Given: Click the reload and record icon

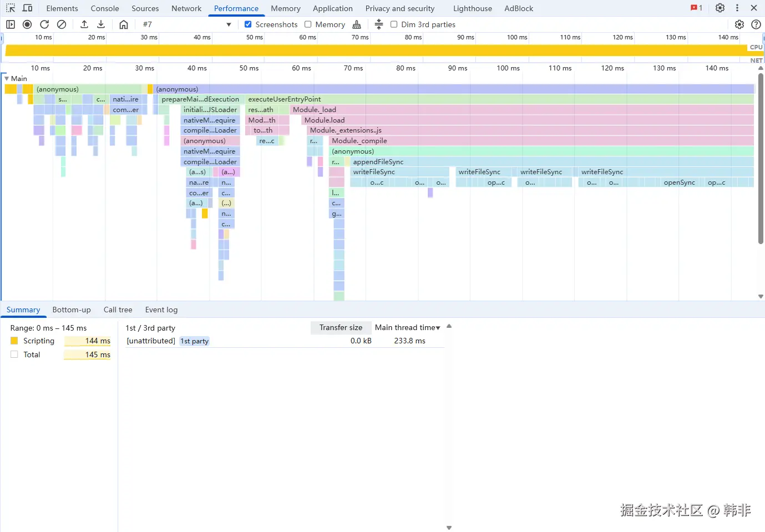Looking at the screenshot, I should click(x=44, y=24).
